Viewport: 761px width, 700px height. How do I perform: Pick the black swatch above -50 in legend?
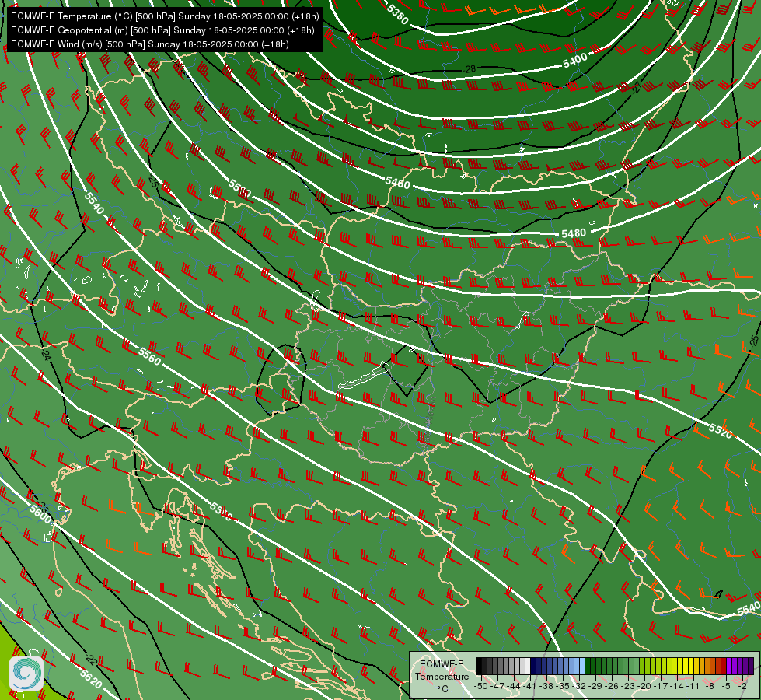479,666
